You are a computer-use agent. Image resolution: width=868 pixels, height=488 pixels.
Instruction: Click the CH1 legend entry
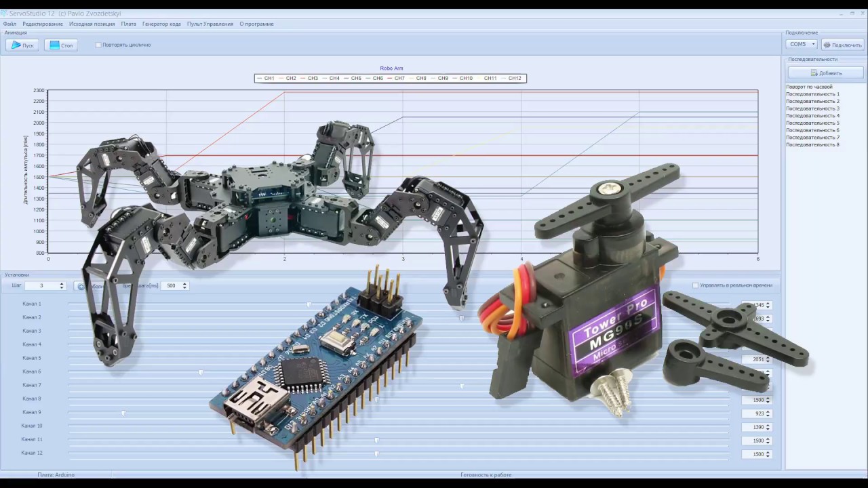pos(265,79)
